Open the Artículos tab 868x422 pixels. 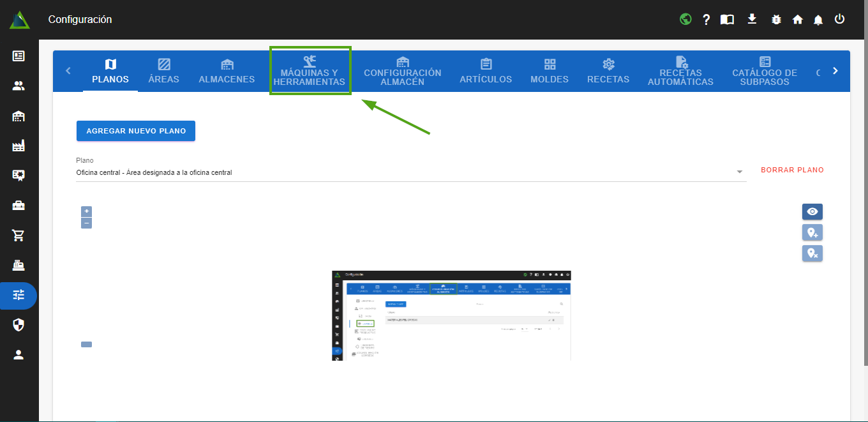[486, 71]
